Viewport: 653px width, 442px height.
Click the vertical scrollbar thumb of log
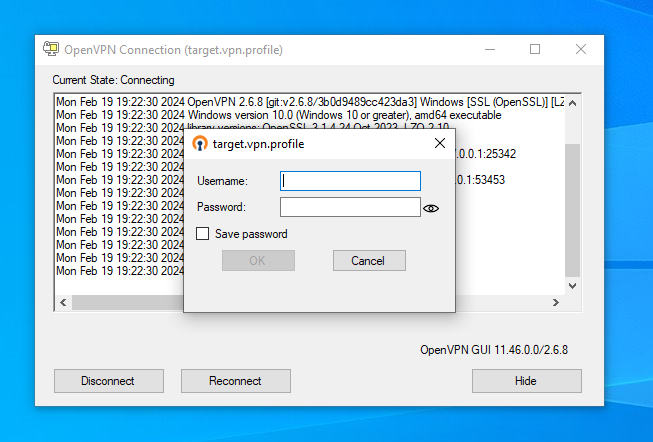[x=573, y=210]
